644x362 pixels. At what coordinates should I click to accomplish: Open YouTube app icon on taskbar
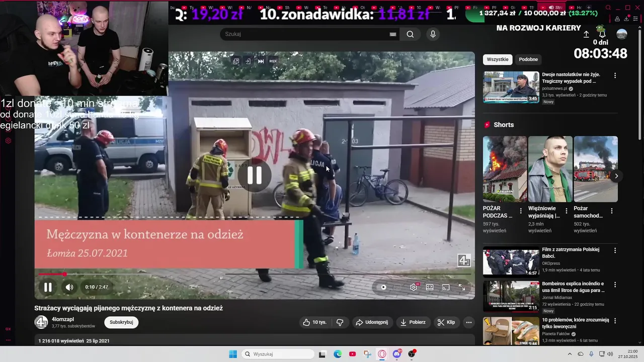coord(352,354)
